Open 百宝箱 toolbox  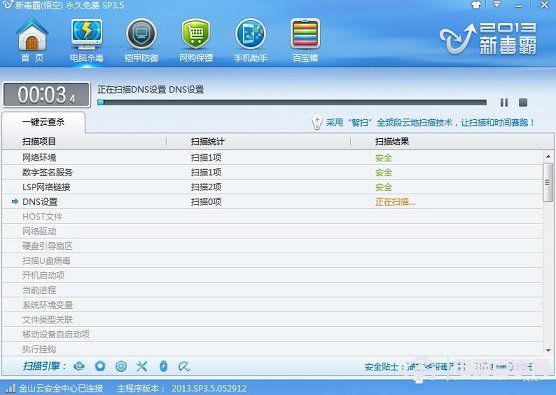tap(305, 40)
